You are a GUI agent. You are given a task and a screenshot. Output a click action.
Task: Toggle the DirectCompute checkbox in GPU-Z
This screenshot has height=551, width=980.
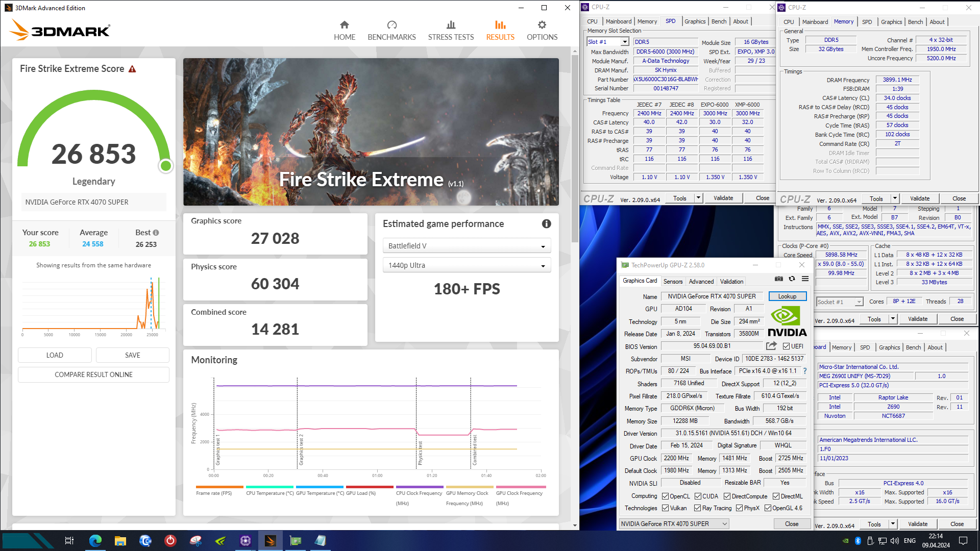point(727,496)
